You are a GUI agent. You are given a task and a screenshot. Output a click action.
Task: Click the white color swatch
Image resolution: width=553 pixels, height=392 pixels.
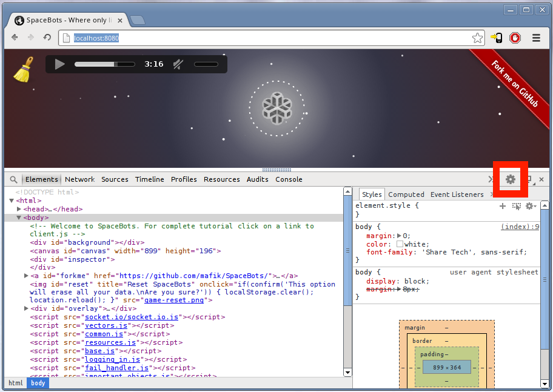400,244
